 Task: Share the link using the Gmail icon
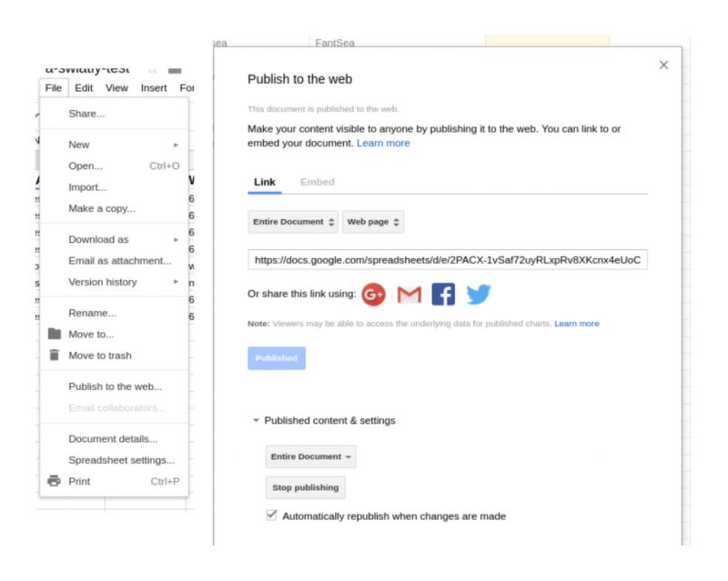(x=409, y=294)
